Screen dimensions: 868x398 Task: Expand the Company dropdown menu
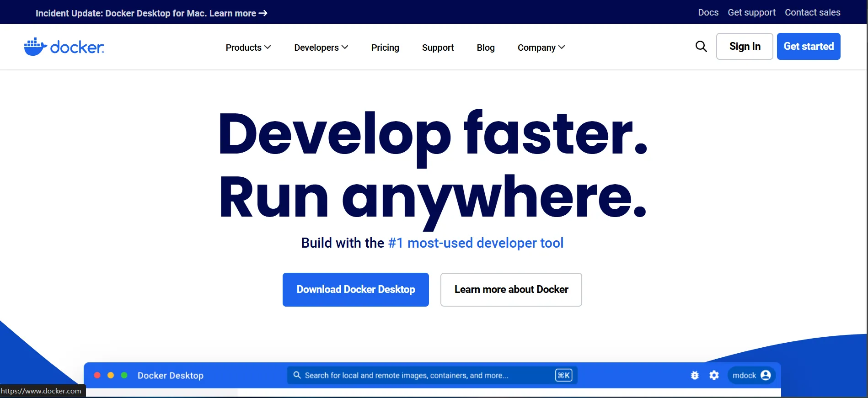[x=541, y=48]
